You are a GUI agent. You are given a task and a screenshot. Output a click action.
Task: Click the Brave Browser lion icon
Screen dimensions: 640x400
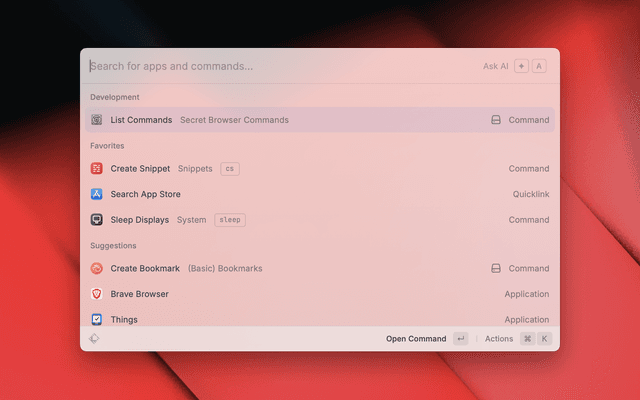point(97,294)
